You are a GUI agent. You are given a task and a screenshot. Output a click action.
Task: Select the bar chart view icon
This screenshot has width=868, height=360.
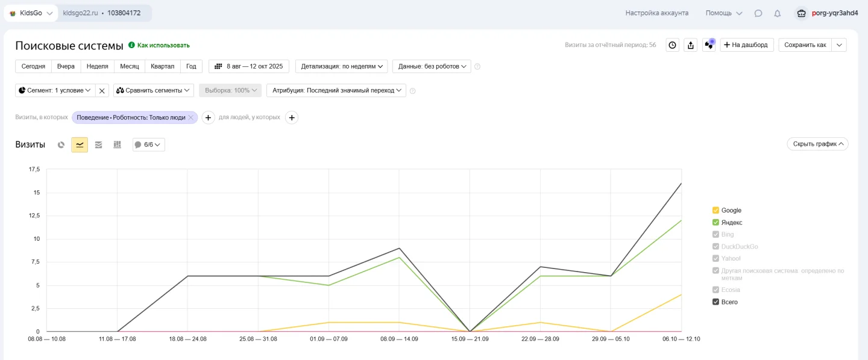[118, 144]
